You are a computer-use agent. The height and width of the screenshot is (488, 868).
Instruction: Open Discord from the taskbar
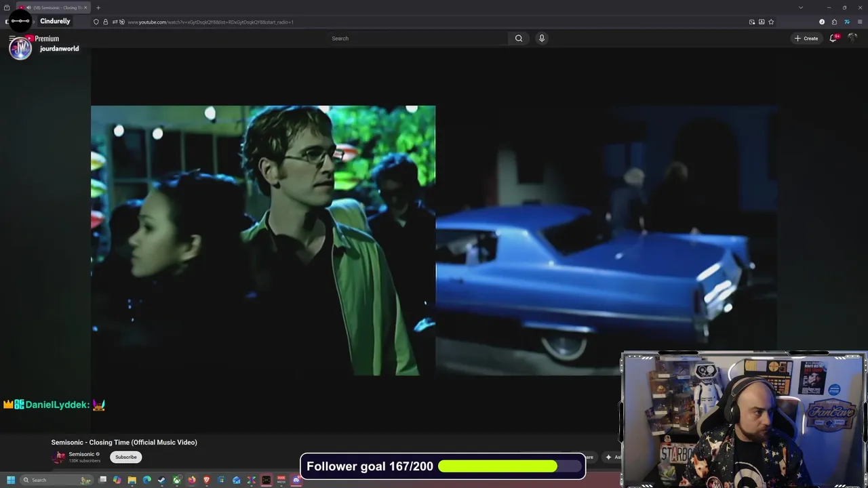click(296, 480)
